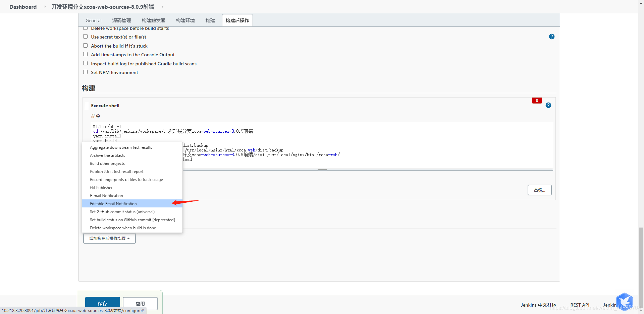The height and width of the screenshot is (314, 644).
Task: Click the scrollbar up arrow
Action: pyautogui.click(x=641, y=2)
